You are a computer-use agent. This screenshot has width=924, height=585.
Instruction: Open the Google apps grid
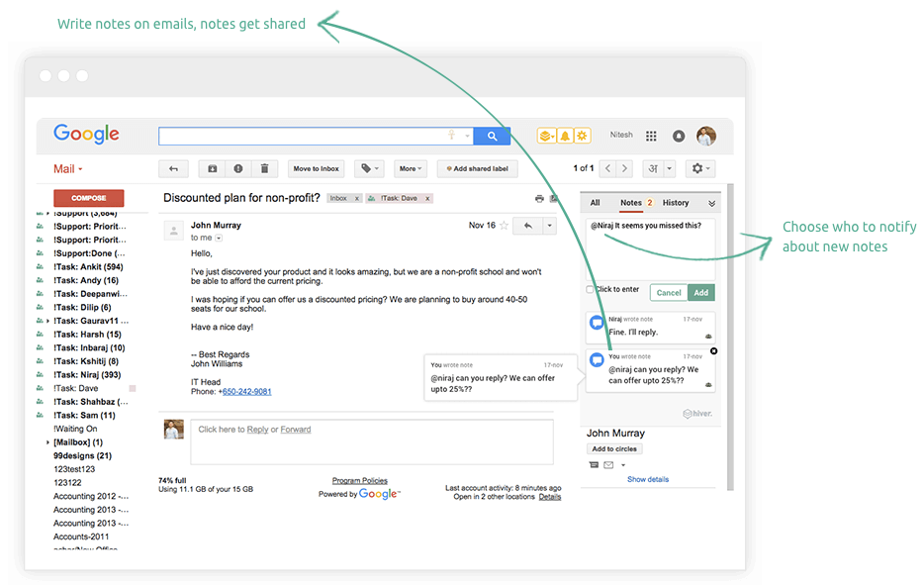651,137
